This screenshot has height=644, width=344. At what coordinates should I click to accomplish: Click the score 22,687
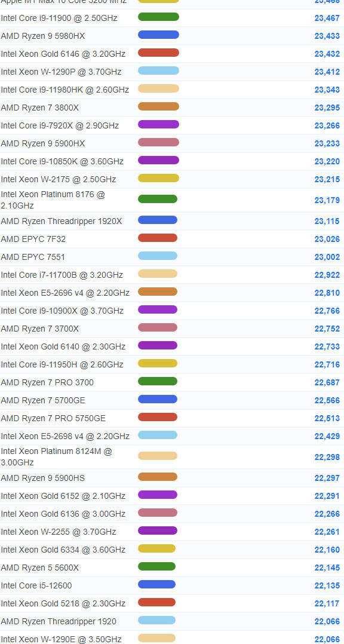pos(327,382)
